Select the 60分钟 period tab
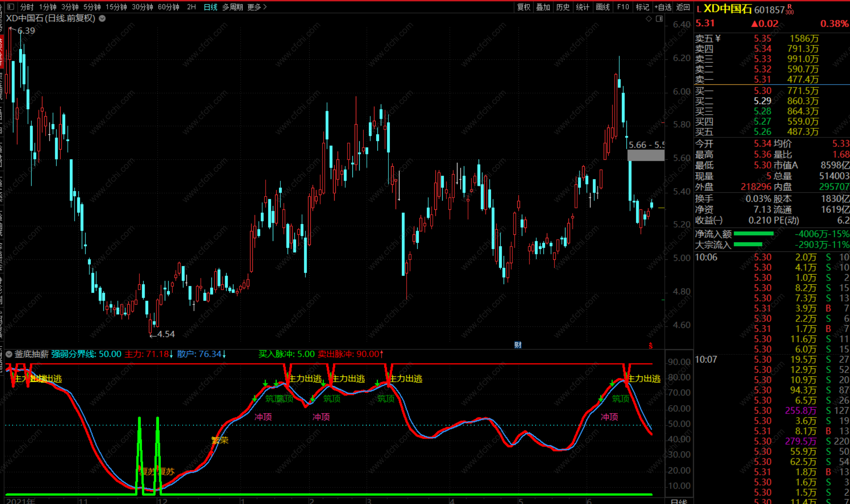Viewport: 850px width, 504px height. click(168, 7)
